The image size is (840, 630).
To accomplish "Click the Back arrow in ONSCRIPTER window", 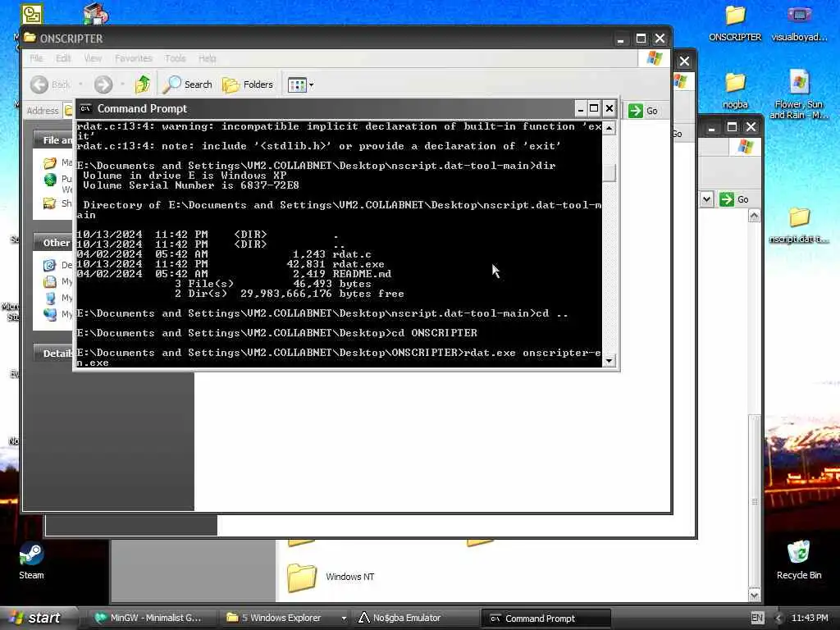I will (x=39, y=84).
